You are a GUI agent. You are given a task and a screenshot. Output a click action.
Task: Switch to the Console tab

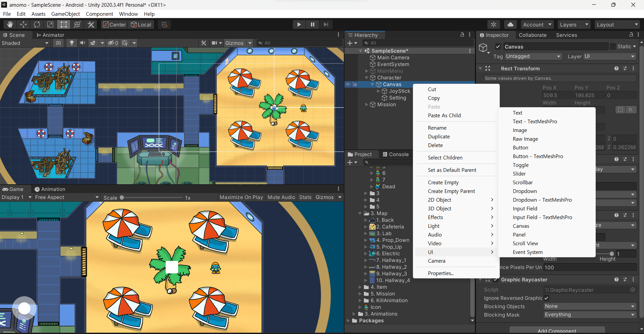[395, 154]
